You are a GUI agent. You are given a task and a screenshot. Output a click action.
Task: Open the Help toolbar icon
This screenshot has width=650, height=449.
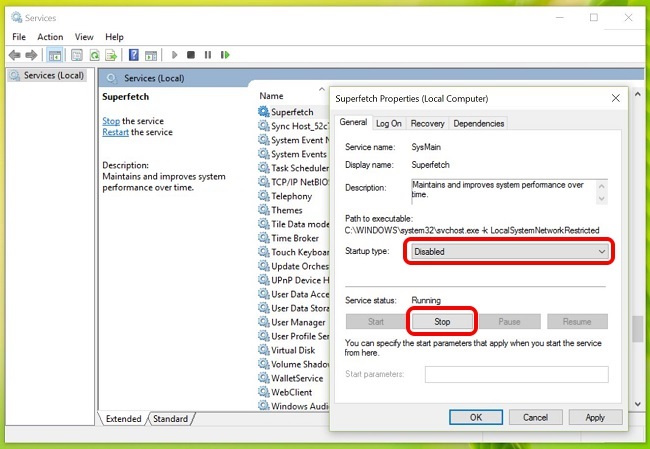[x=133, y=55]
